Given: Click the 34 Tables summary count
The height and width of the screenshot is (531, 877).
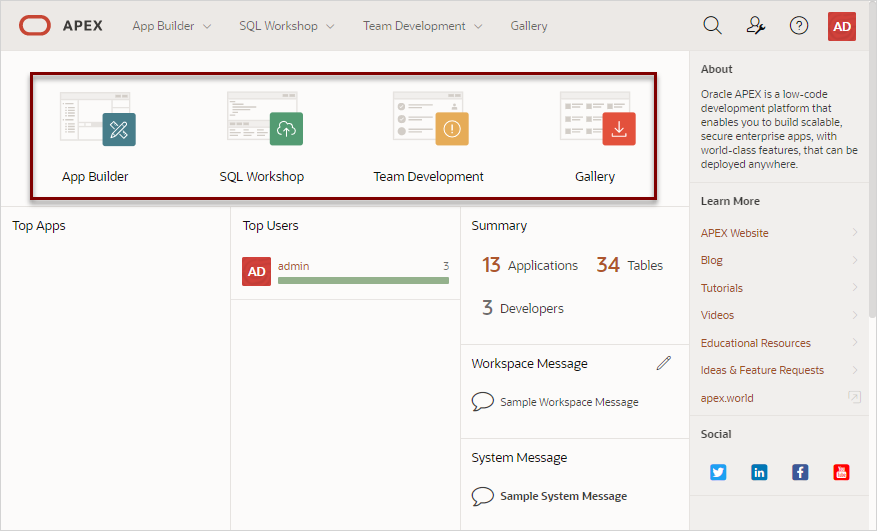Looking at the screenshot, I should pyautogui.click(x=629, y=265).
